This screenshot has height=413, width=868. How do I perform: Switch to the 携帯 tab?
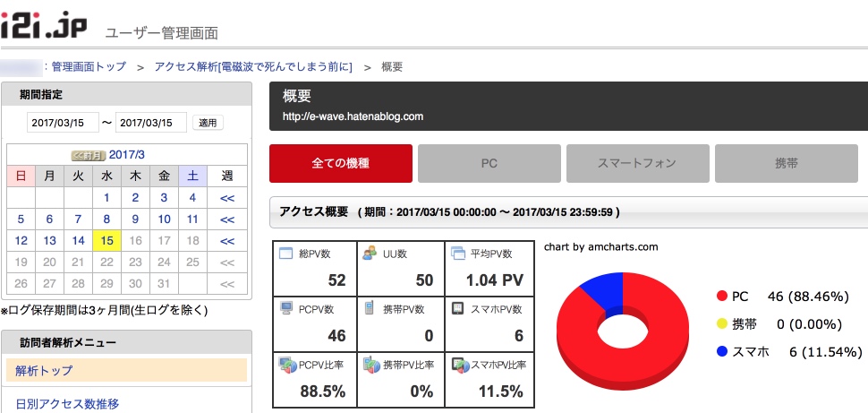(x=787, y=164)
